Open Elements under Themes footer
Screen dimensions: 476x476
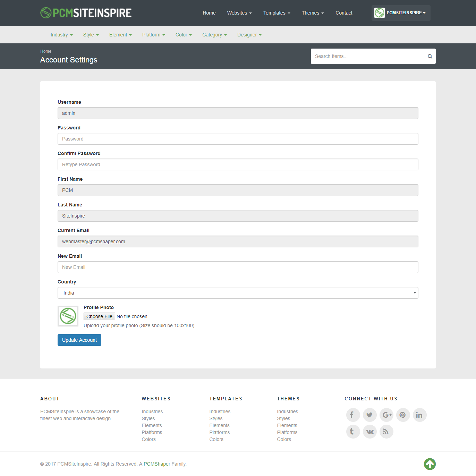pyautogui.click(x=287, y=425)
